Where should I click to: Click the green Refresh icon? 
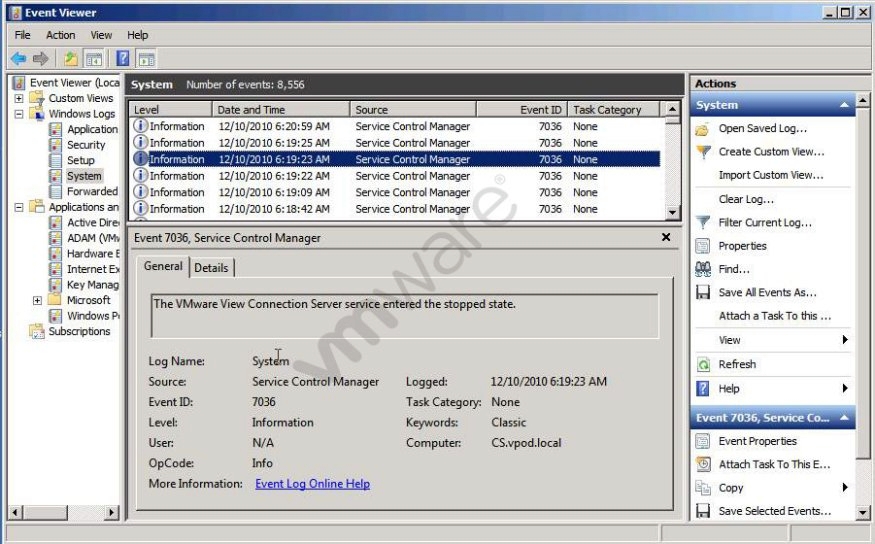703,364
